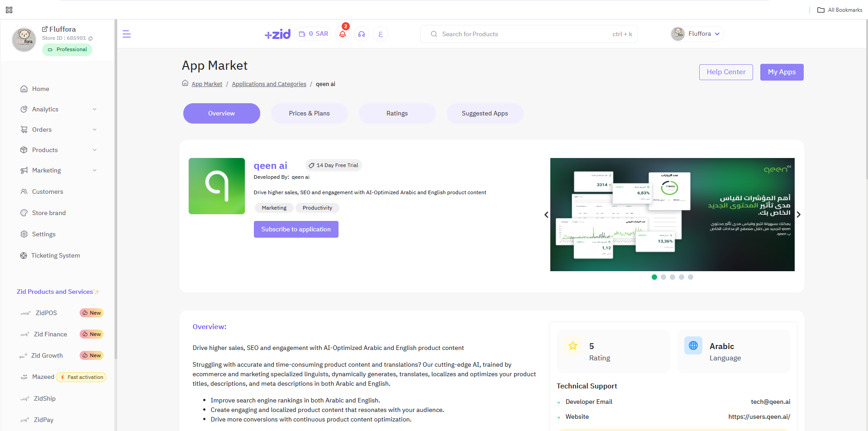This screenshot has height=431, width=868.
Task: Switch language with the Arabic letter icon
Action: tap(381, 34)
